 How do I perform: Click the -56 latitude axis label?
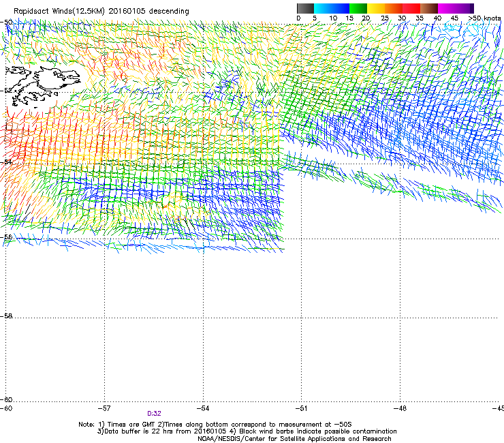click(x=6, y=237)
